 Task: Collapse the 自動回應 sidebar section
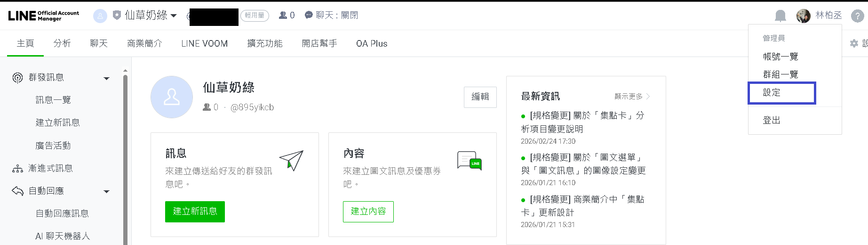(x=107, y=191)
